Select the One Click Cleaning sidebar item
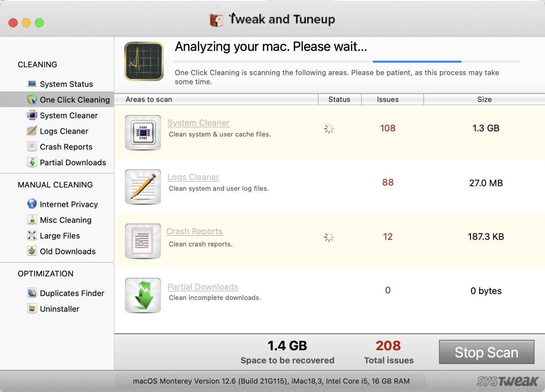The height and width of the screenshot is (392, 545). 57,99
